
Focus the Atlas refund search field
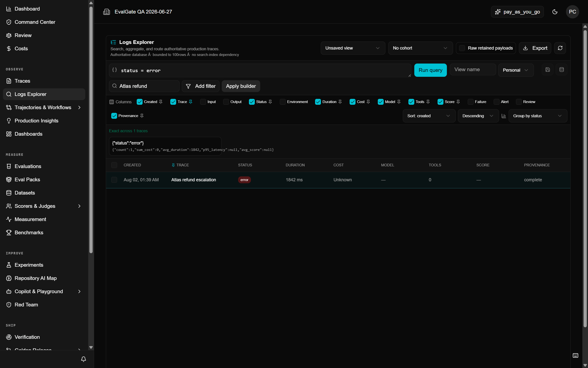point(144,86)
